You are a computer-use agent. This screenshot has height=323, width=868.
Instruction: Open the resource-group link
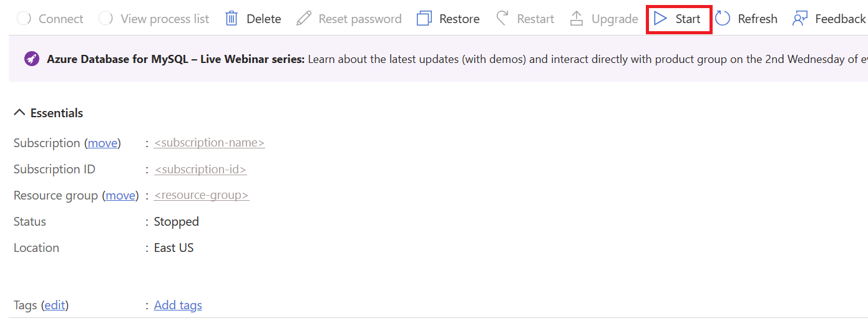point(202,195)
